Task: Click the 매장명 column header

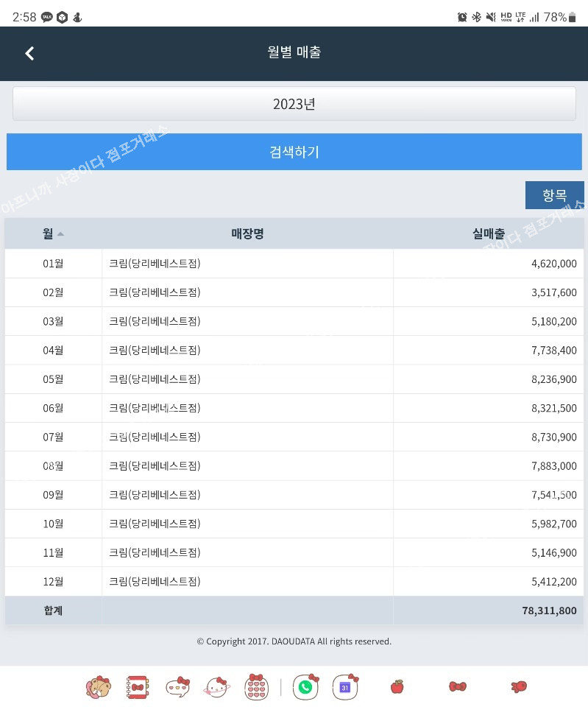Action: 247,233
